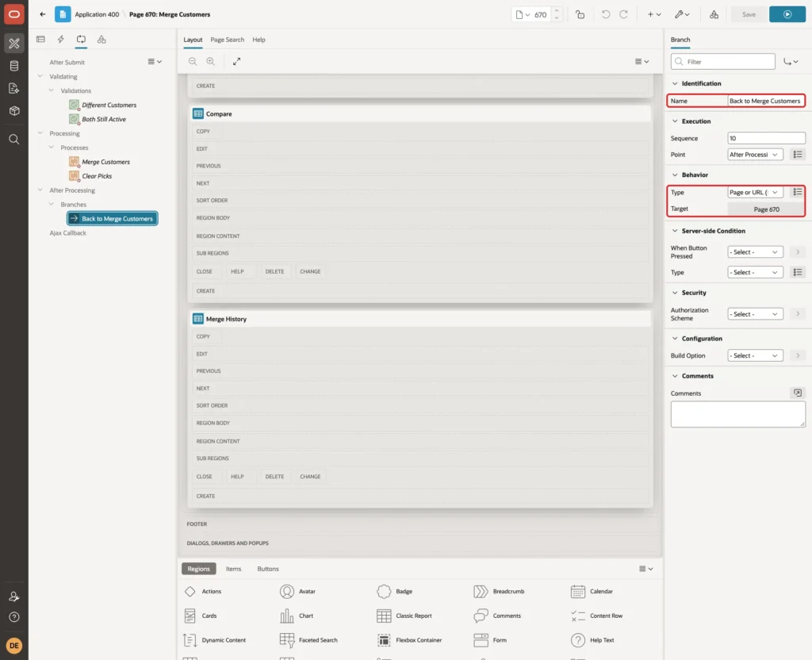
Task: Open the Shared Components tab in left pane
Action: pyautogui.click(x=101, y=40)
